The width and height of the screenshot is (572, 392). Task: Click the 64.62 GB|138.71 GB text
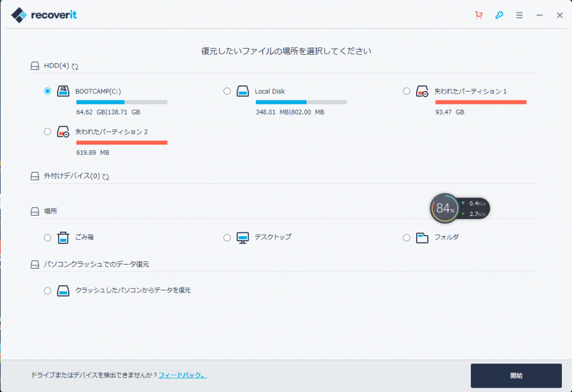(108, 112)
